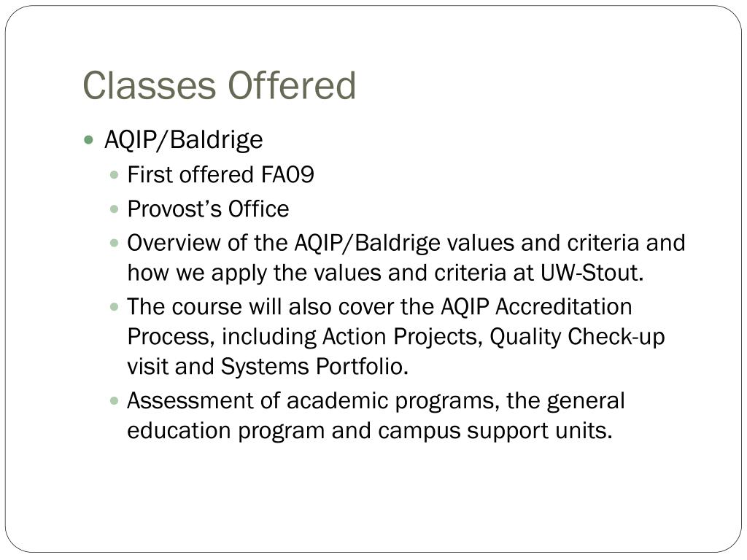Click the Classes Offered slide title

219,85
